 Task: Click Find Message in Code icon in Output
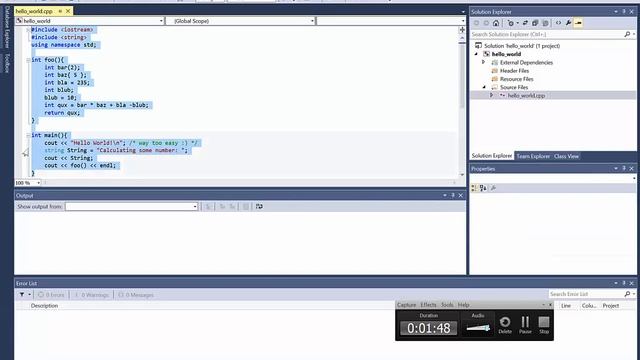click(208, 207)
